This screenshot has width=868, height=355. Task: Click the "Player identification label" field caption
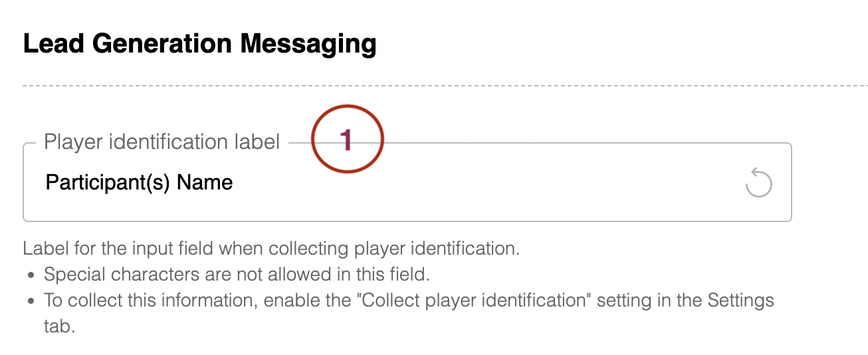pyautogui.click(x=162, y=142)
